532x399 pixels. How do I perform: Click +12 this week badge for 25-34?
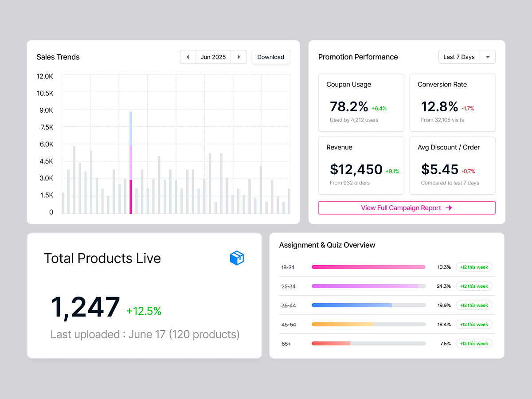pyautogui.click(x=474, y=286)
